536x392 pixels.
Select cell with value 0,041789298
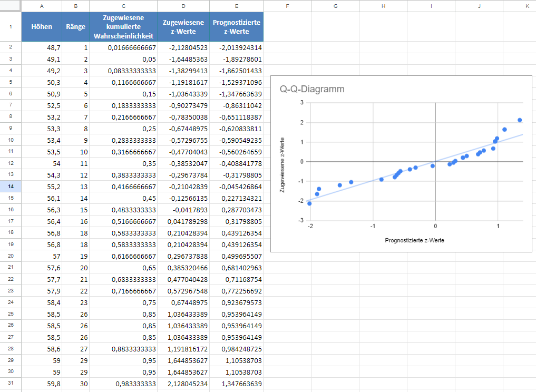(x=183, y=222)
